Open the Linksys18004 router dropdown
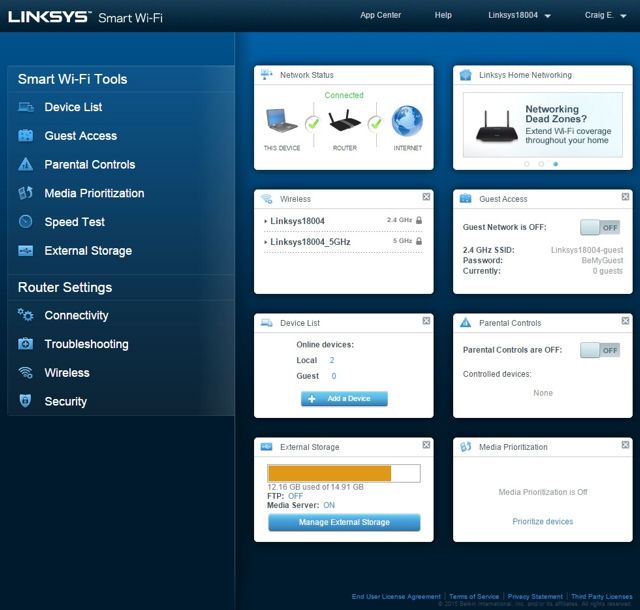This screenshot has height=610, width=640. pyautogui.click(x=519, y=16)
